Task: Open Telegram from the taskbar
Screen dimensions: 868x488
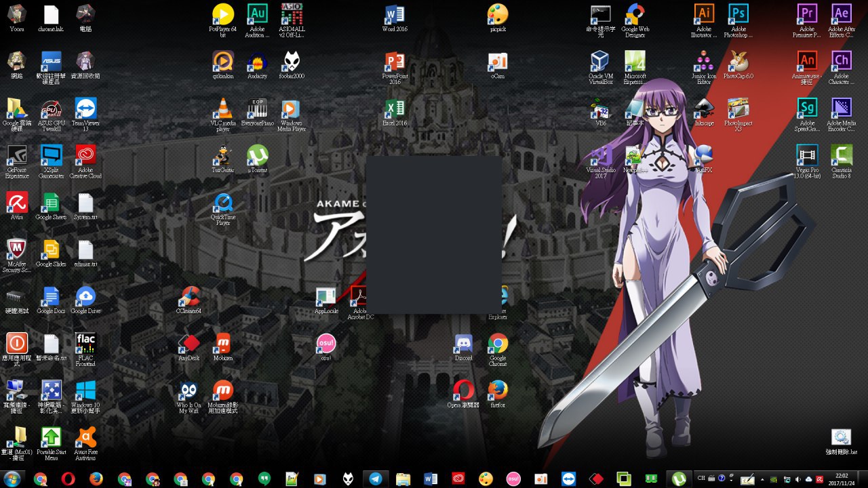Action: (375, 479)
